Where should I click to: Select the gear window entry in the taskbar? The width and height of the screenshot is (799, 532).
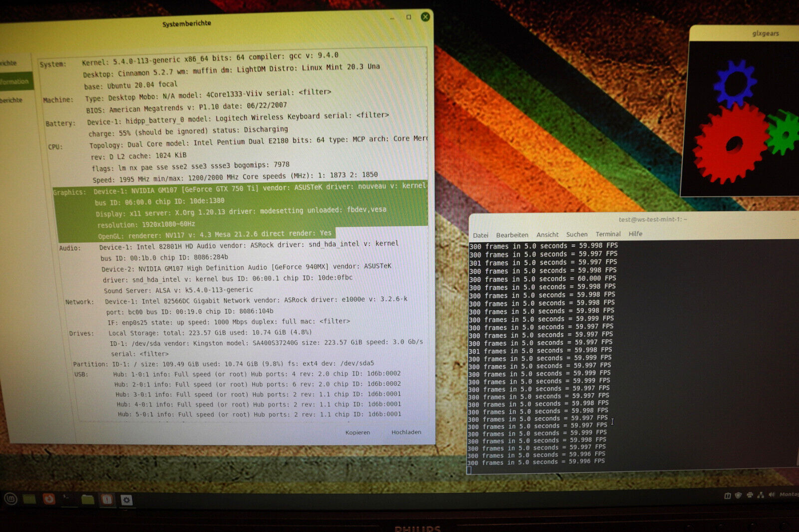pyautogui.click(x=126, y=500)
